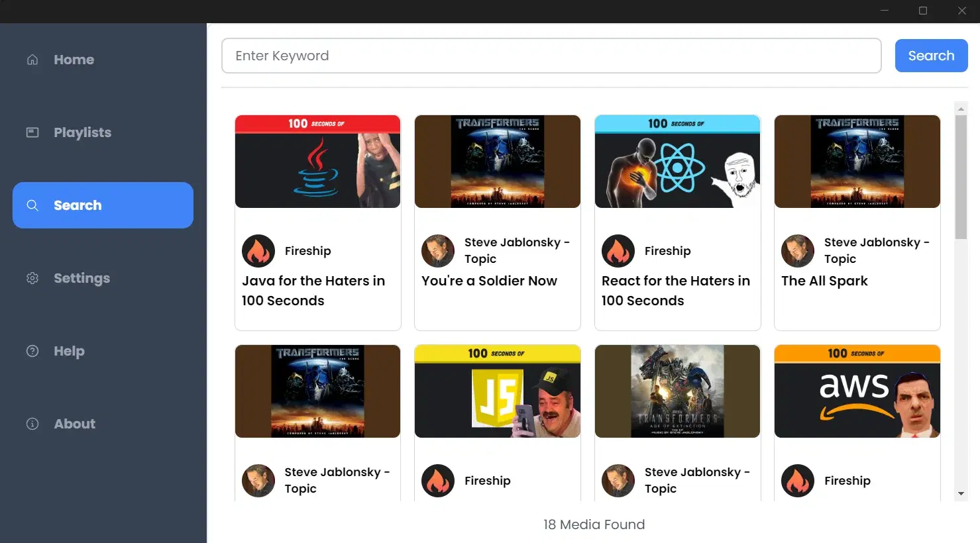Image resolution: width=980 pixels, height=543 pixels.
Task: Click Fireship avatar on React for the Haters card
Action: point(618,251)
